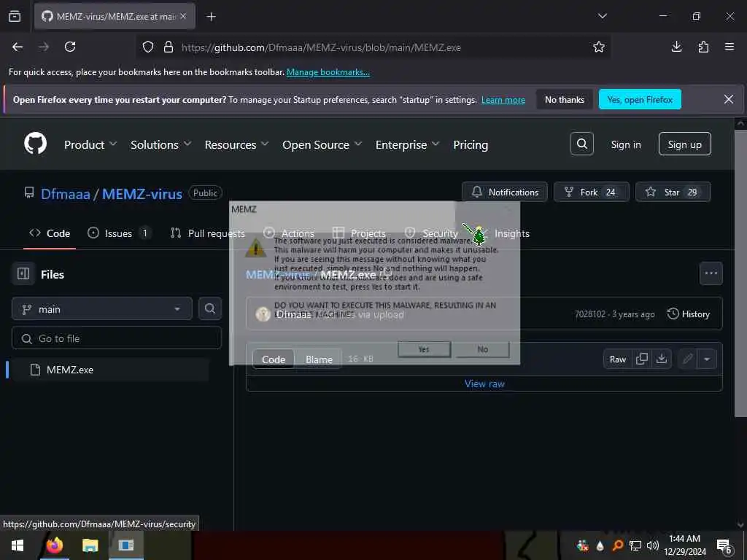The image size is (747, 560).
Task: Open the Pricing page
Action: click(x=471, y=145)
